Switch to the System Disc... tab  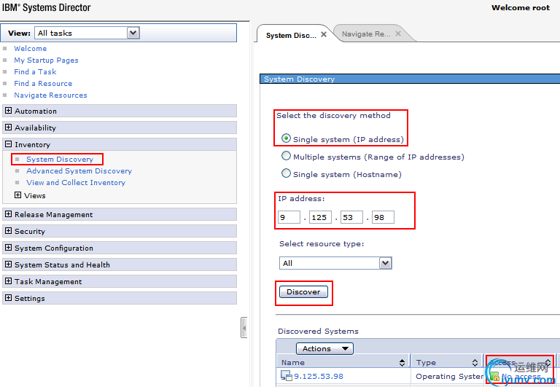coord(291,36)
